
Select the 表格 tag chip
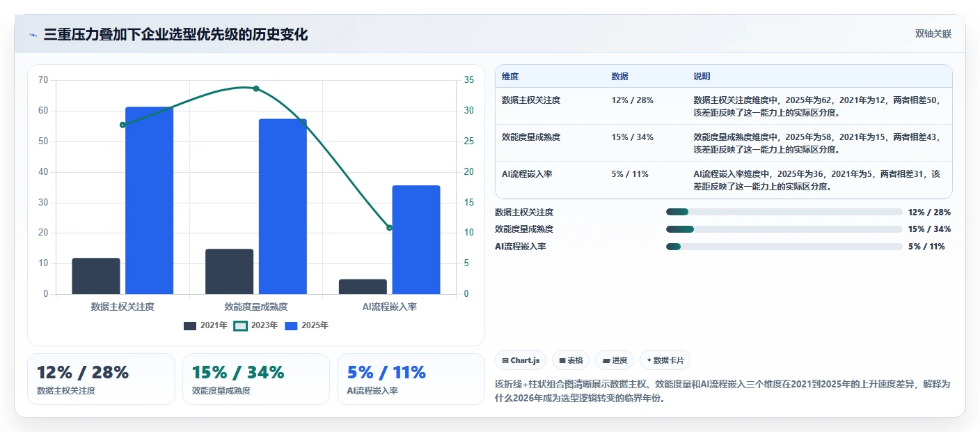571,360
